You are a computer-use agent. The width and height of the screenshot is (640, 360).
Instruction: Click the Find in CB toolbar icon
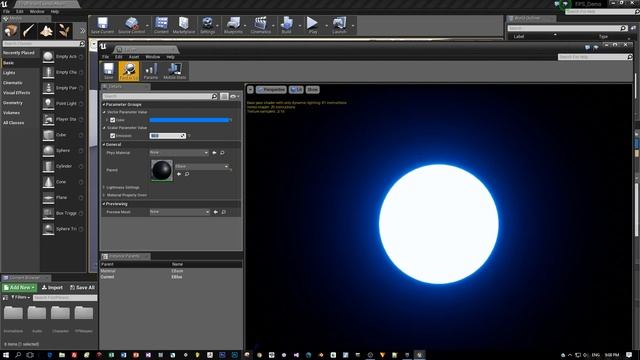click(x=129, y=71)
